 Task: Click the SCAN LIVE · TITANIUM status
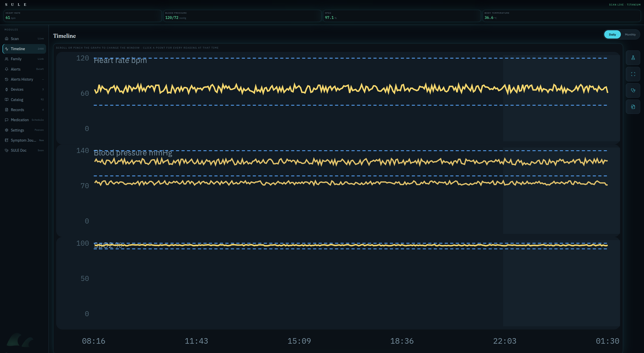click(625, 5)
